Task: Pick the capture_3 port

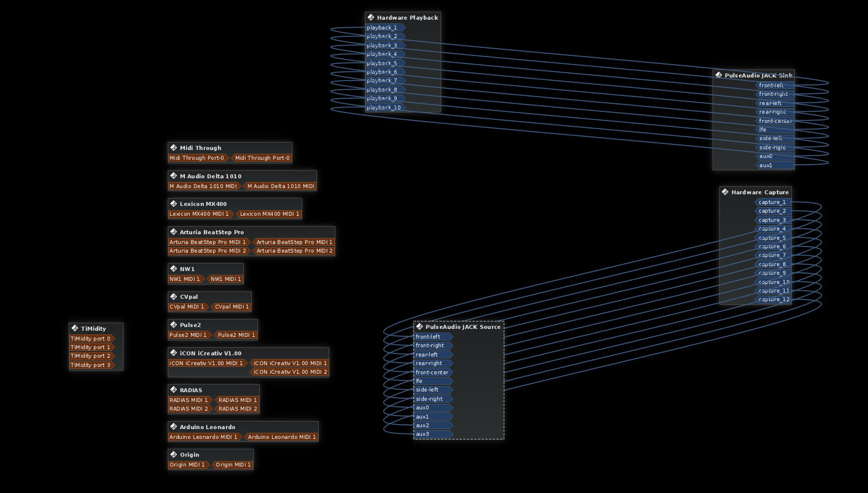Action: (773, 220)
